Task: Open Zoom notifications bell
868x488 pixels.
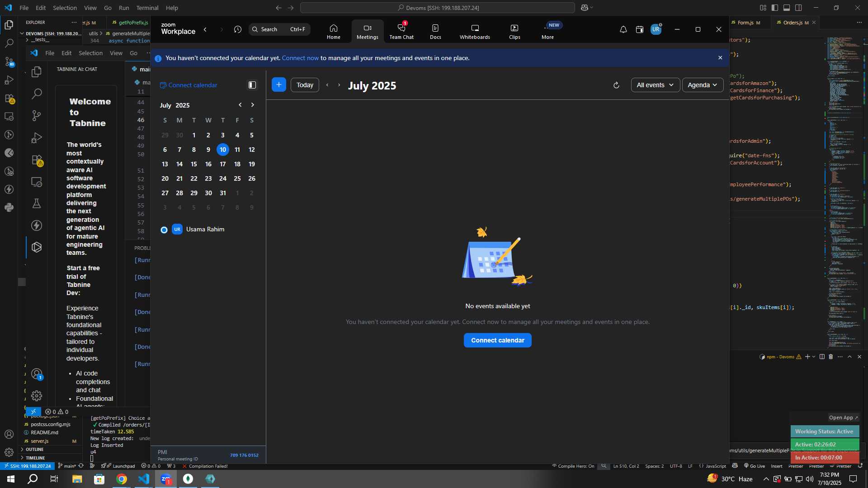Action: [x=623, y=29]
